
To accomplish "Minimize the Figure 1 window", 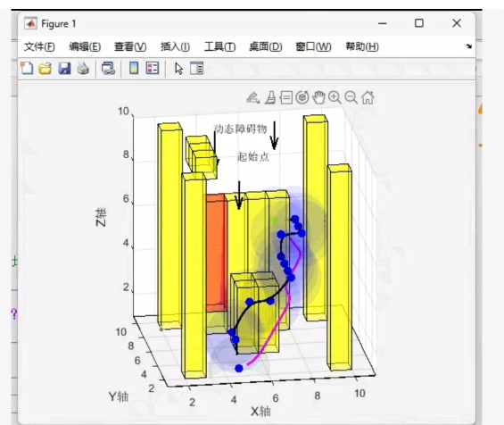I will point(382,23).
